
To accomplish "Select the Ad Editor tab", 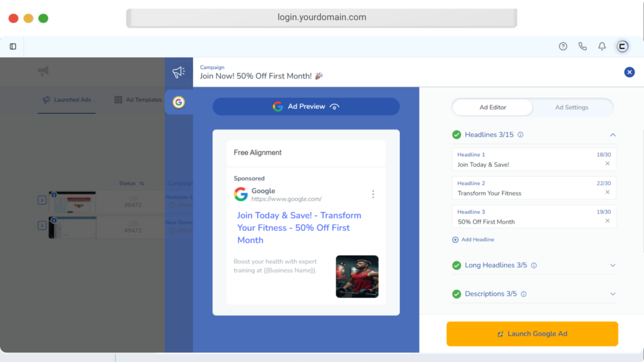I will click(x=492, y=107).
